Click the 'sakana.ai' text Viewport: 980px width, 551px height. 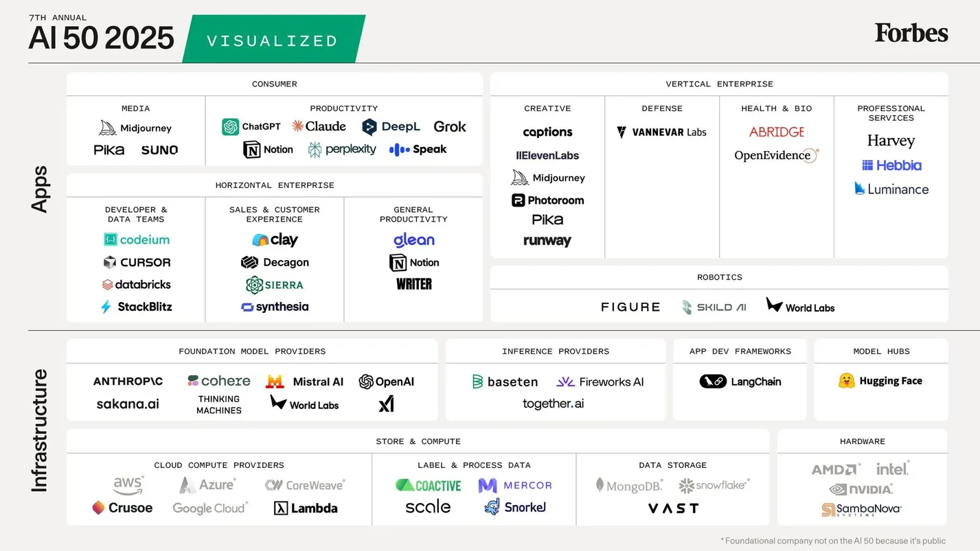(128, 403)
